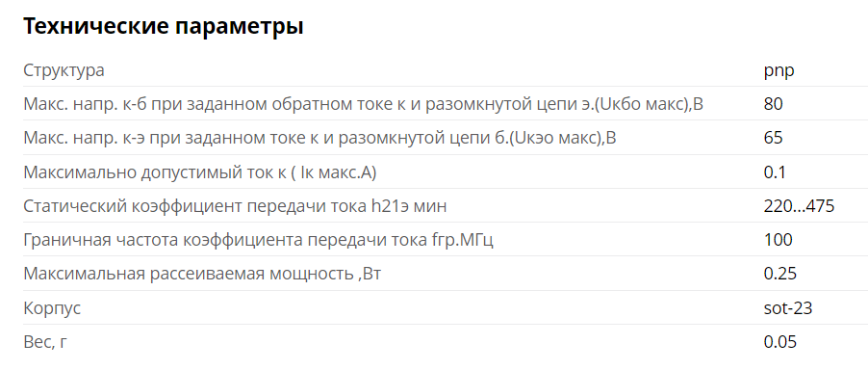868x370 pixels.
Task: Select the Uкэо макс voltage parameter label
Action: [x=319, y=138]
